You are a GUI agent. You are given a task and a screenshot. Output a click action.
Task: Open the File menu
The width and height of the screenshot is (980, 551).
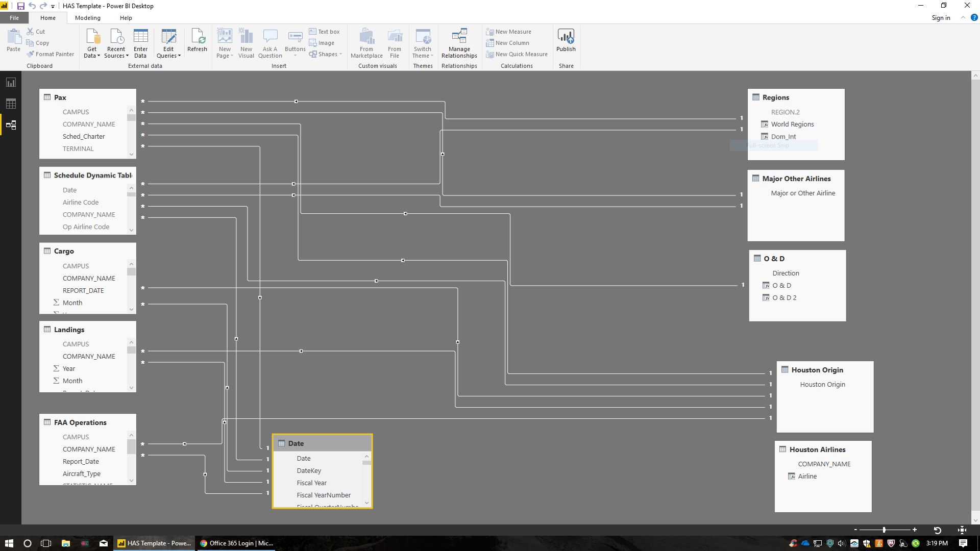tap(14, 18)
